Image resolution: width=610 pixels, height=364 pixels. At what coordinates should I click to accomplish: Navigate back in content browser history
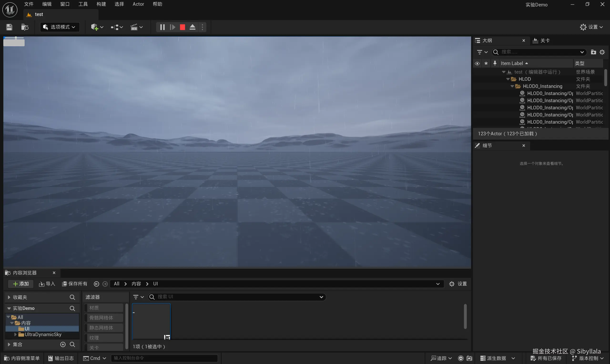pos(97,284)
